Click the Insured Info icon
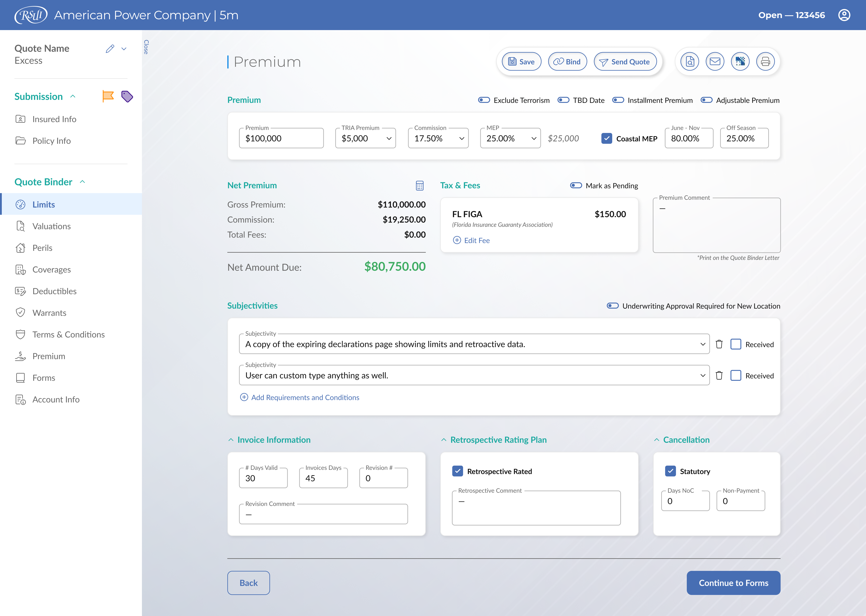Viewport: 866px width, 616px height. point(20,119)
